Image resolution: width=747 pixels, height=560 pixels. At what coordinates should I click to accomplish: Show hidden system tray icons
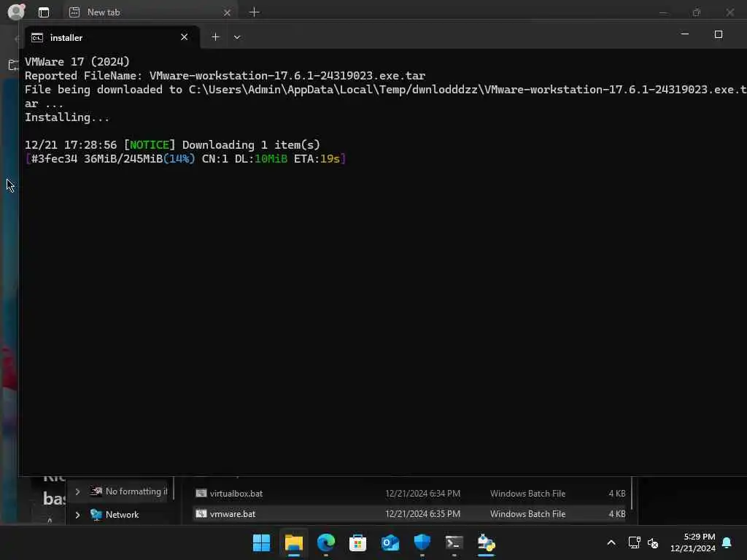611,542
